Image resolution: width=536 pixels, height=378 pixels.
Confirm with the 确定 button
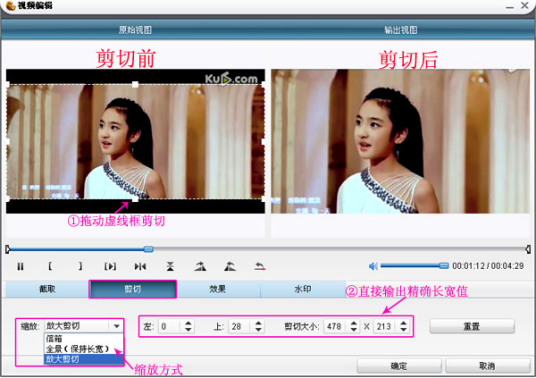click(x=399, y=366)
